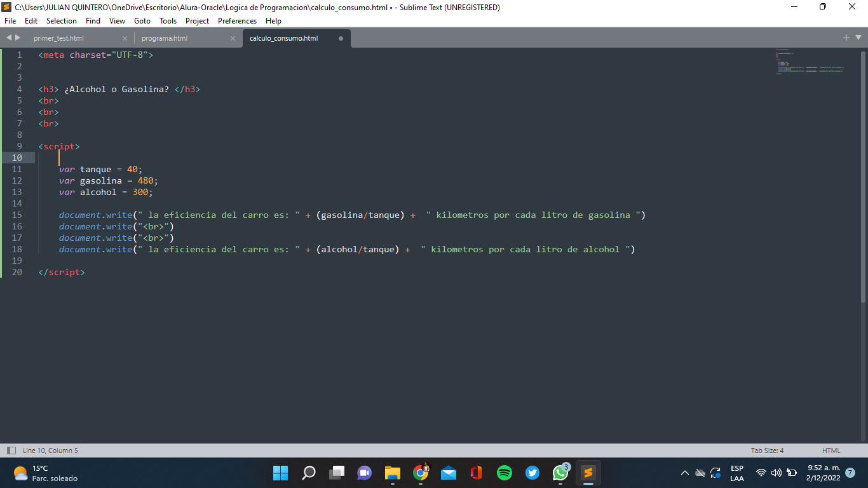Click line number 20 in gutter
The height and width of the screenshot is (488, 868).
[x=17, y=272]
